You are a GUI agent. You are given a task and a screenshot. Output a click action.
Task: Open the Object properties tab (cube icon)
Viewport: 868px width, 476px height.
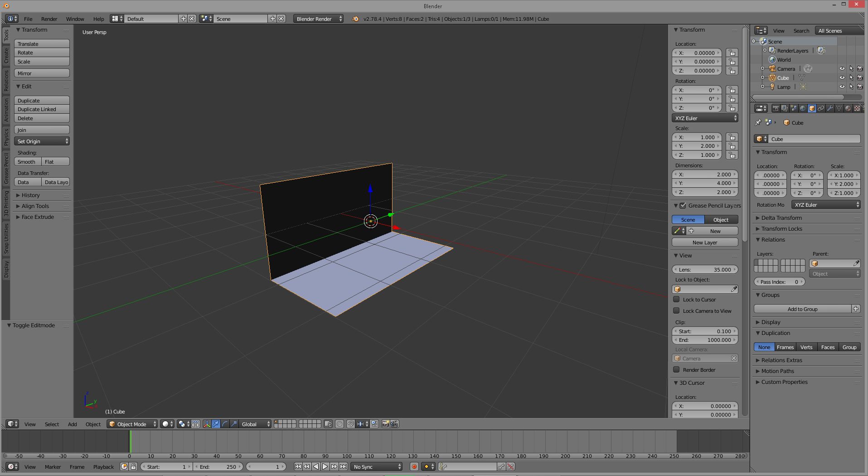pyautogui.click(x=812, y=108)
